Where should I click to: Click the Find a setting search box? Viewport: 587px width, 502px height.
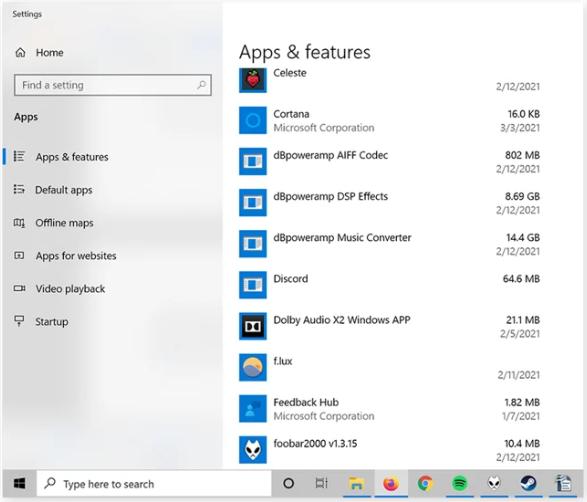coord(113,85)
